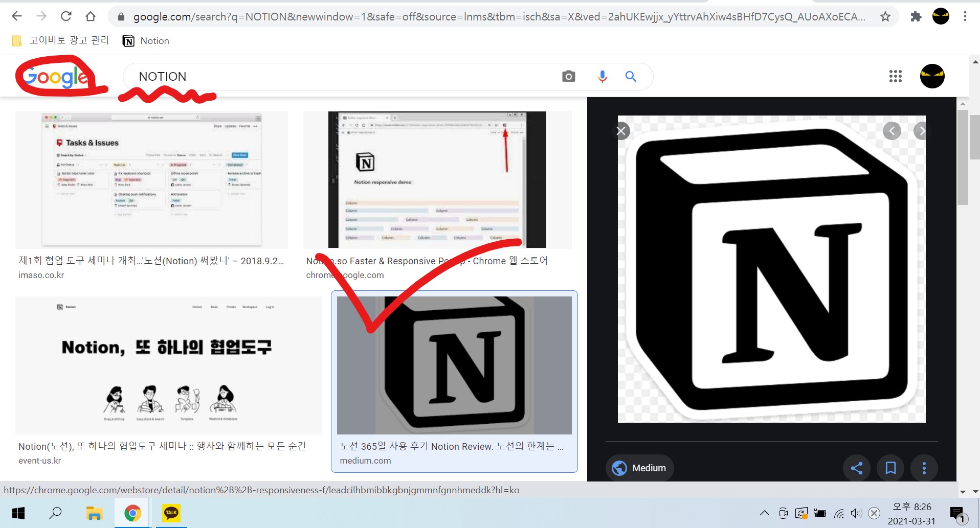Show previous image in preview panel
Image resolution: width=980 pixels, height=528 pixels.
pyautogui.click(x=892, y=131)
